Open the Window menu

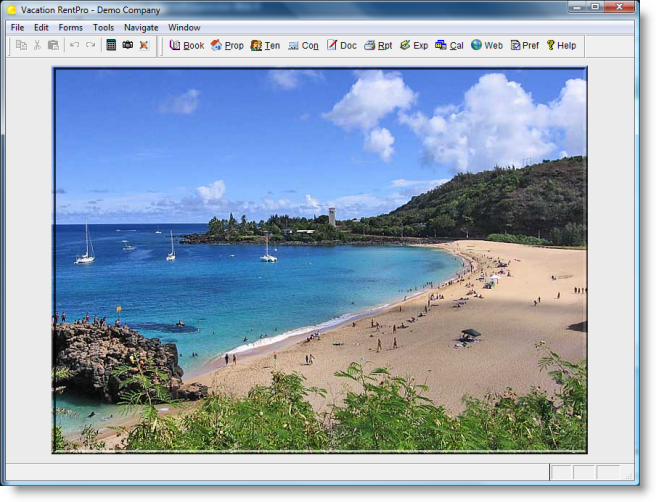184,28
